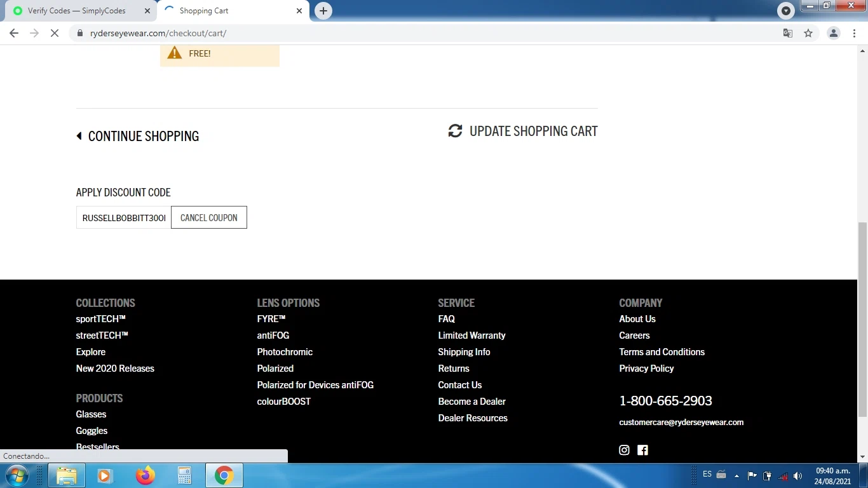Image resolution: width=868 pixels, height=488 pixels.
Task: Click the page vertical scrollbar thumb
Action: pyautogui.click(x=862, y=320)
